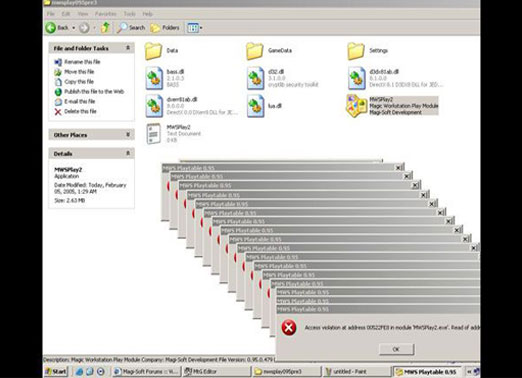Switch to MtG Editor taskbar button
Screen dimensions: 522x378
tap(217, 371)
